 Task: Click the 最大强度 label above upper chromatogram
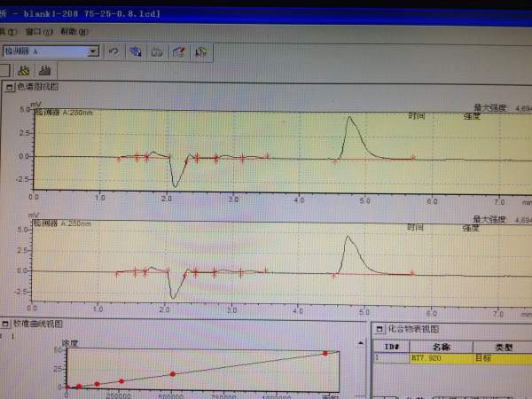click(489, 108)
